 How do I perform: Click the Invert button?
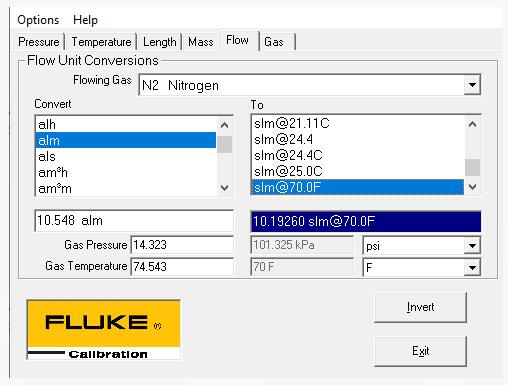pos(420,307)
